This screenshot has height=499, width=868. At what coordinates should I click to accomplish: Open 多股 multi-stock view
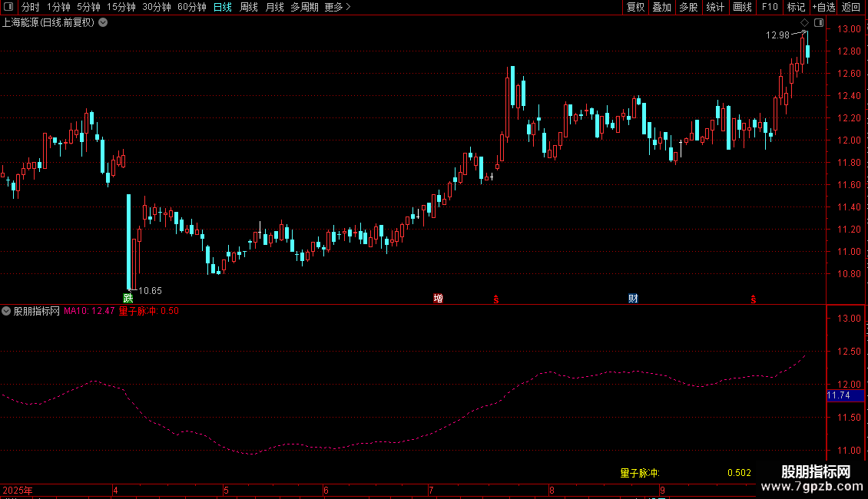click(x=689, y=7)
